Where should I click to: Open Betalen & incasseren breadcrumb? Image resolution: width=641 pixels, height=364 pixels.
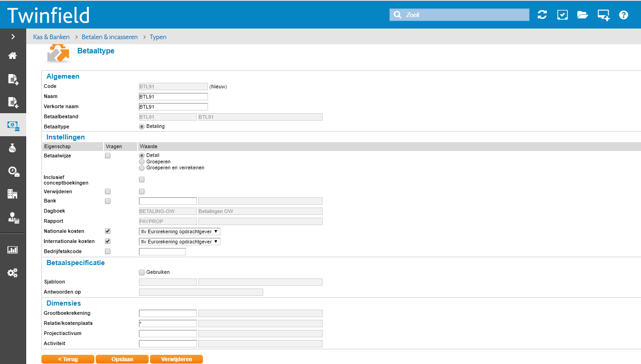pos(110,37)
